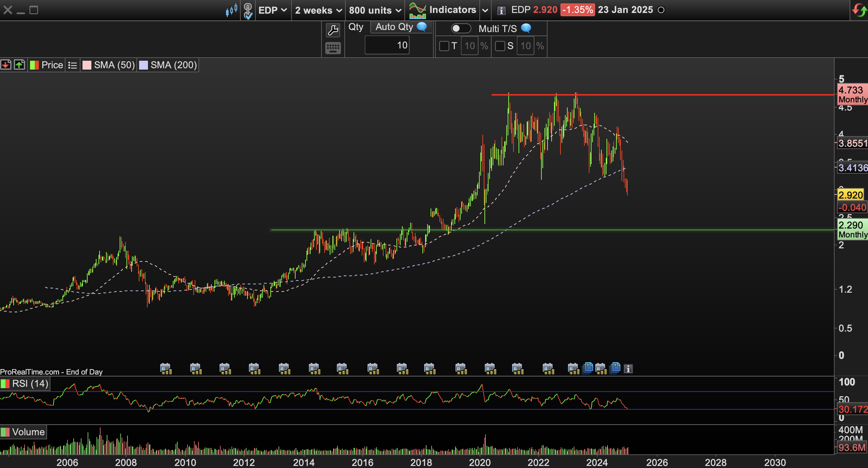This screenshot has width=868, height=468.
Task: Open the candlestick chart style icon
Action: pos(231,10)
